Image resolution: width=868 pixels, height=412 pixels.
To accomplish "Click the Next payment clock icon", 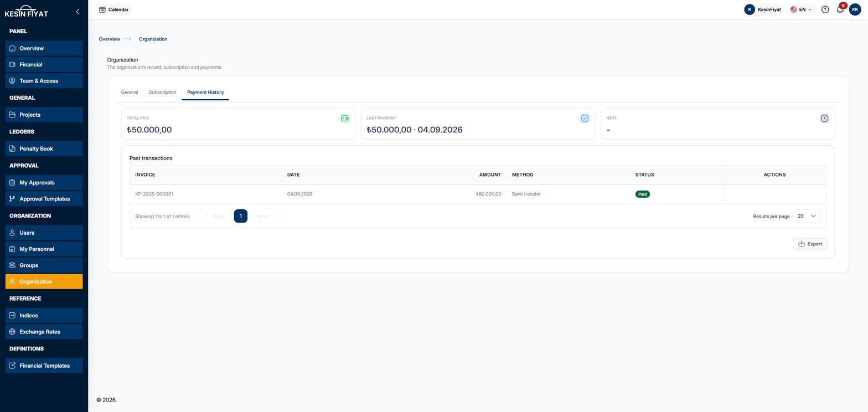I will (824, 119).
